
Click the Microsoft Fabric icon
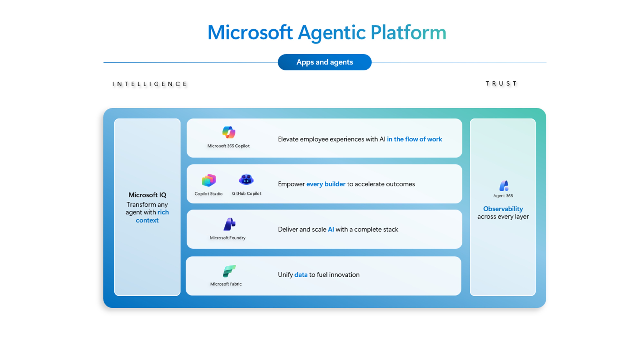229,271
